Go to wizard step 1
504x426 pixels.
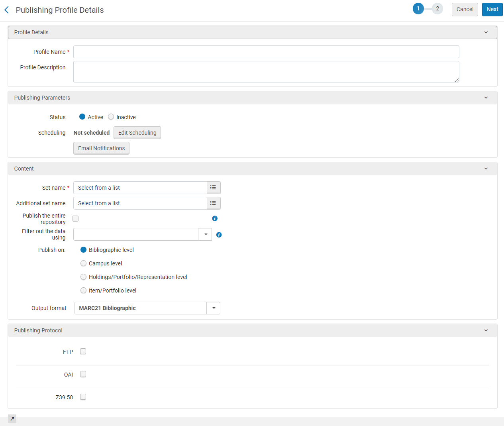[418, 8]
